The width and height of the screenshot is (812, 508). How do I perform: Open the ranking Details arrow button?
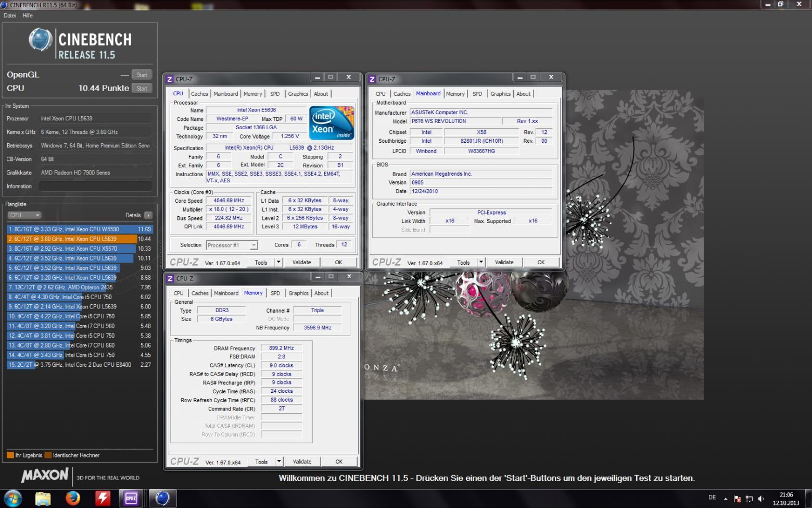click(x=148, y=215)
